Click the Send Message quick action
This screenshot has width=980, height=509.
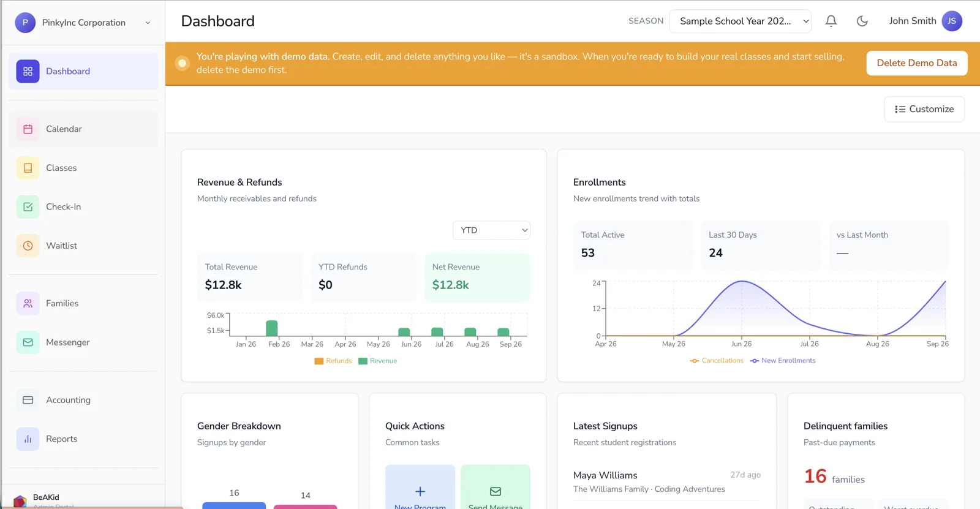(x=496, y=488)
